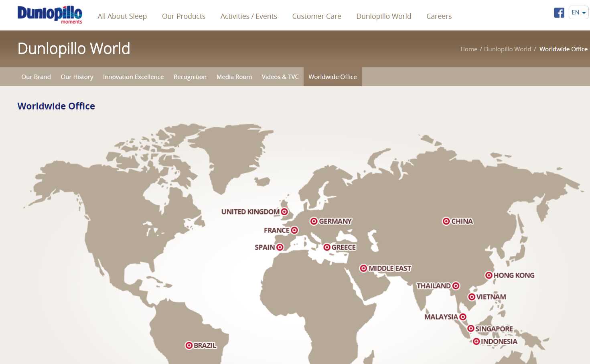Switch to the Recognition tab
This screenshot has height=364, width=590.
[190, 77]
